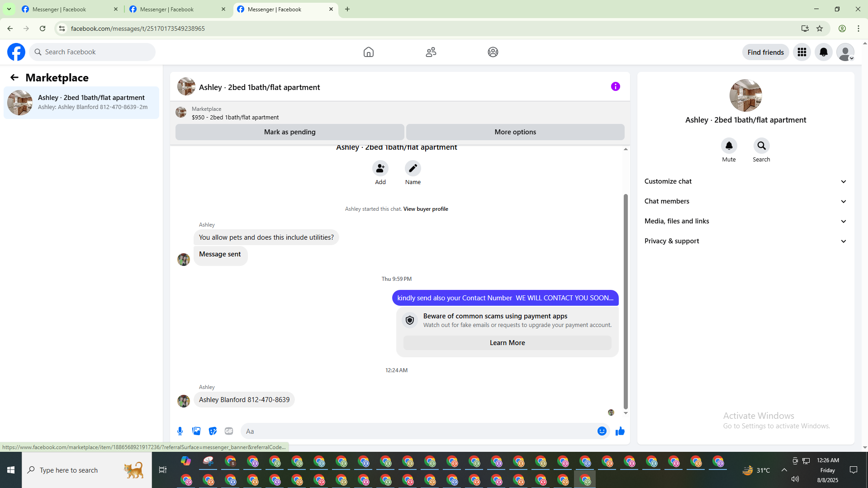Open the Friends icon in top navigation
Image resolution: width=868 pixels, height=488 pixels.
click(x=431, y=52)
